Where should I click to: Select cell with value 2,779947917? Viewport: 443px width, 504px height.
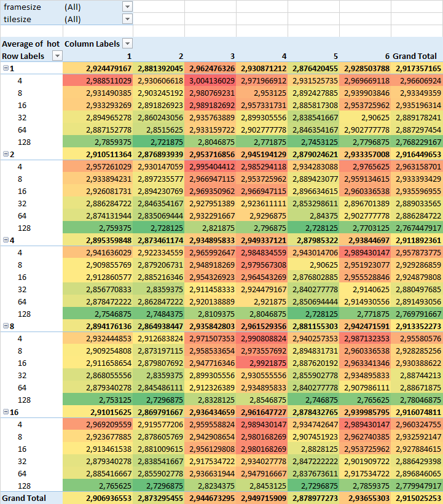coord(417,486)
